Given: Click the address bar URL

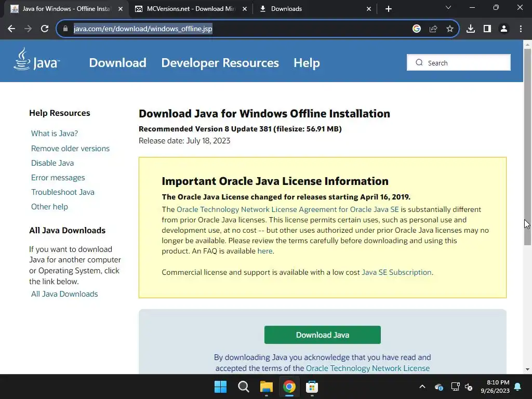Looking at the screenshot, I should (143, 29).
